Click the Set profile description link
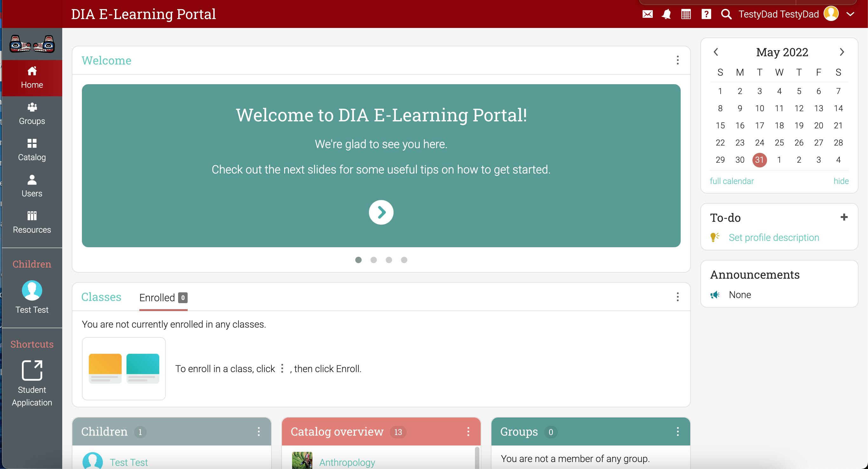This screenshot has width=868, height=469. point(774,237)
